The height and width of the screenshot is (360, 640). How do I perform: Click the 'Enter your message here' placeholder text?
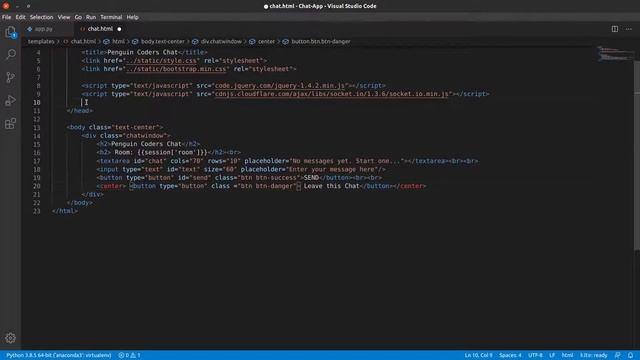coord(331,169)
